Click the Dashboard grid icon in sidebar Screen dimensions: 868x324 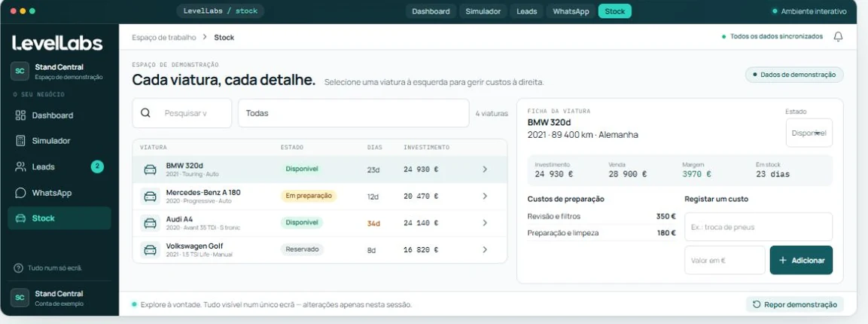tap(20, 115)
